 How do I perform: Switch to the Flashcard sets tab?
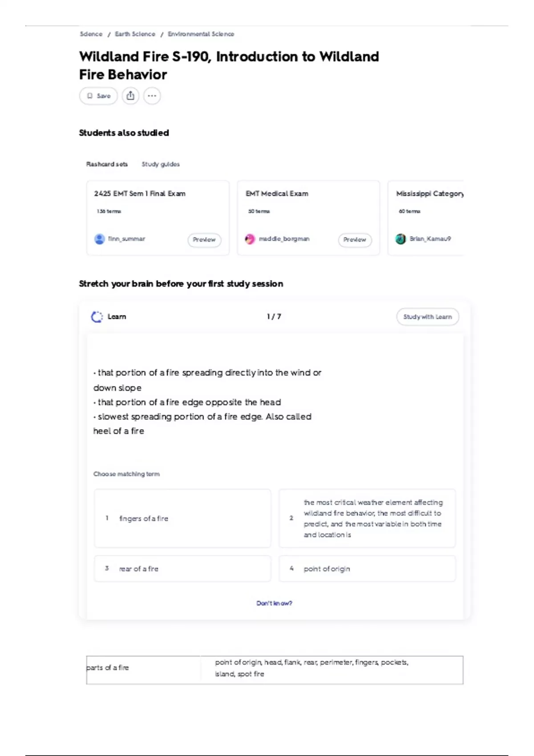pyautogui.click(x=107, y=164)
